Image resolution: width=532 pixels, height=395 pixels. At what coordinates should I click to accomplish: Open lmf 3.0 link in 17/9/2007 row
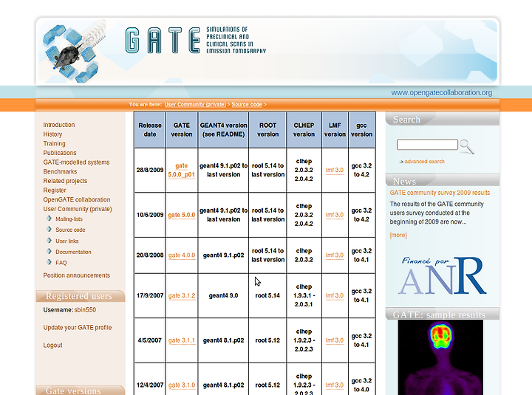coord(335,295)
